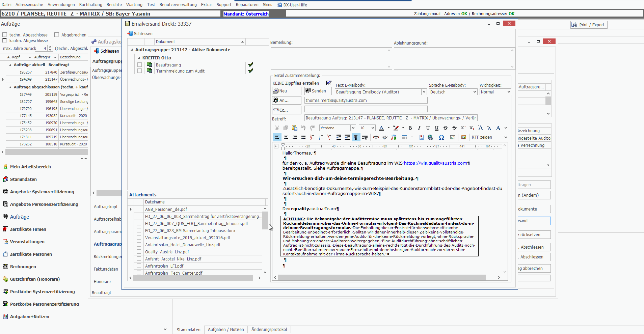The image size is (644, 334).
Task: Toggle the paragraph marks (¶) button
Action: coord(356,137)
